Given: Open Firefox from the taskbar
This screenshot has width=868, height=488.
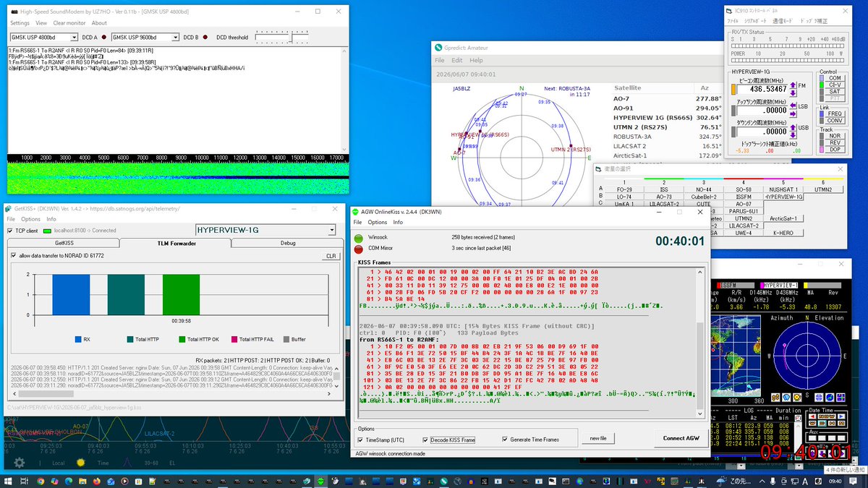Looking at the screenshot, I should pos(96,481).
